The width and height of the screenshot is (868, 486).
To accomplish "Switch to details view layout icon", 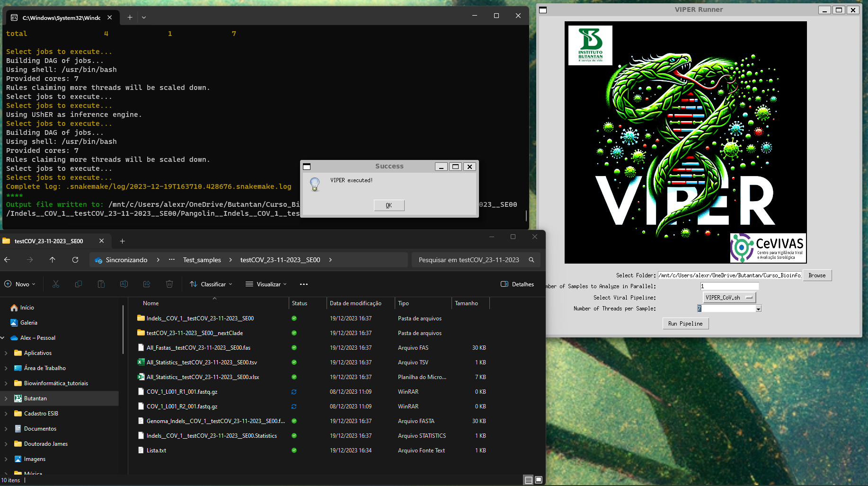I will 528,480.
